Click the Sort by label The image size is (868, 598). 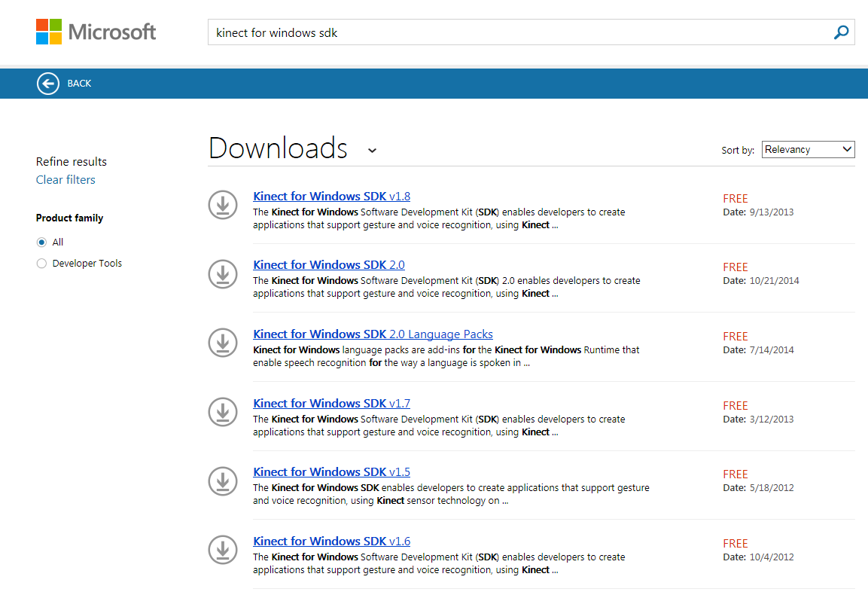tap(738, 150)
